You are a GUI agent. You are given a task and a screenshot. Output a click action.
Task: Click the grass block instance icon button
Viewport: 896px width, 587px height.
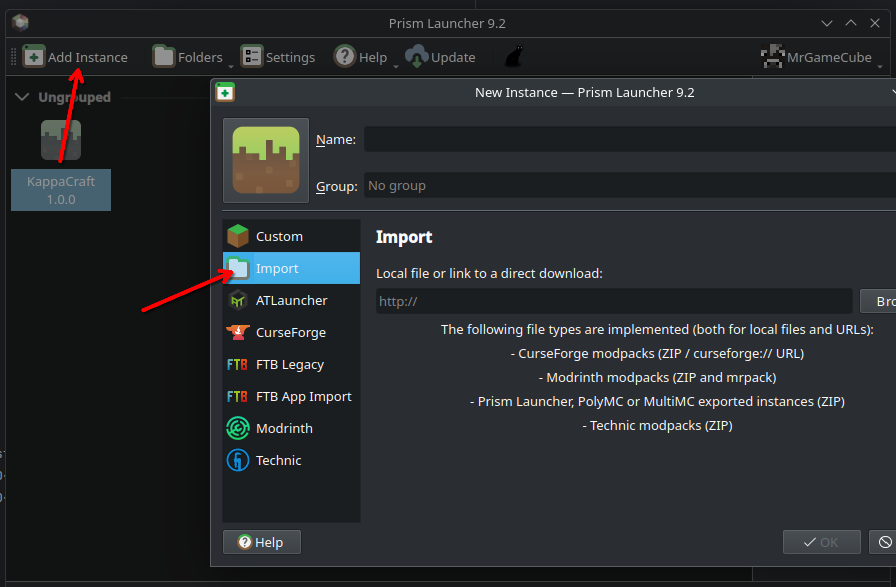click(265, 160)
